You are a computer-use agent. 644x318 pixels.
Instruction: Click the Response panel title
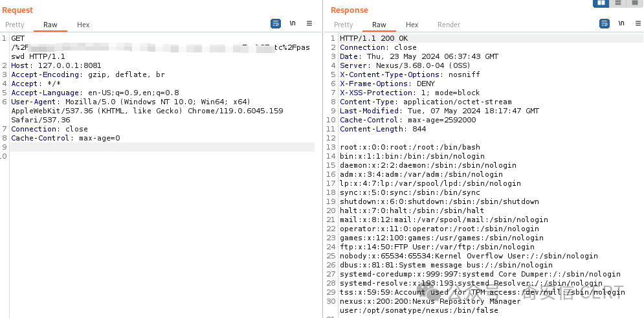coord(349,10)
